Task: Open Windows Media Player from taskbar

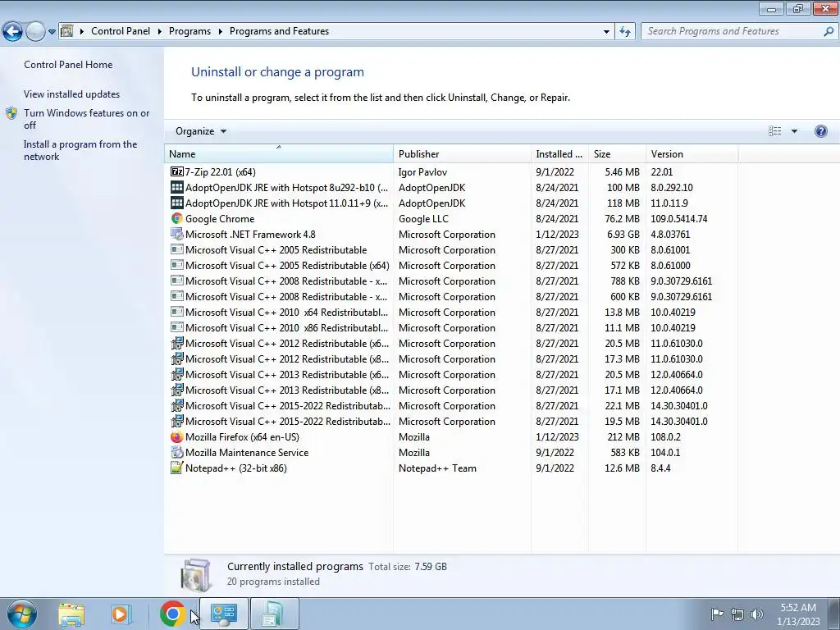Action: click(x=121, y=614)
